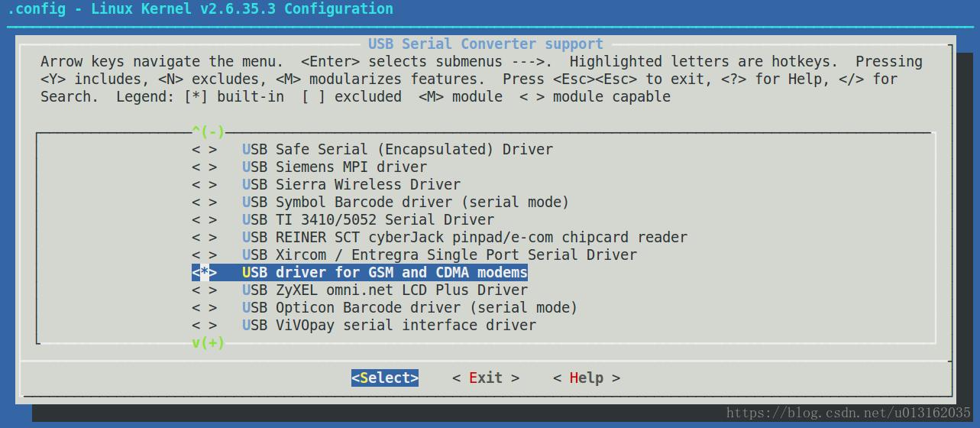
Task: Toggle the USB Siemens MPI driver checkbox
Action: 204,167
